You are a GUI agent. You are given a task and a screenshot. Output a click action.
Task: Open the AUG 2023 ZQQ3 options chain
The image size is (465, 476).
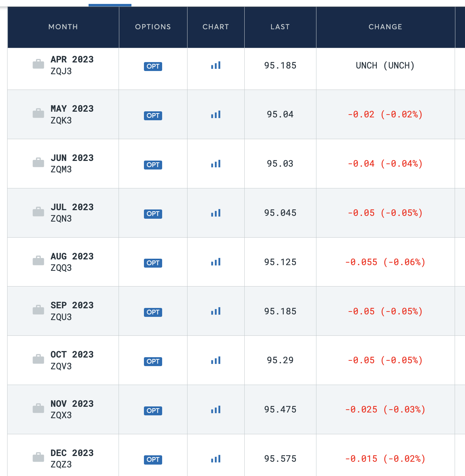click(153, 263)
